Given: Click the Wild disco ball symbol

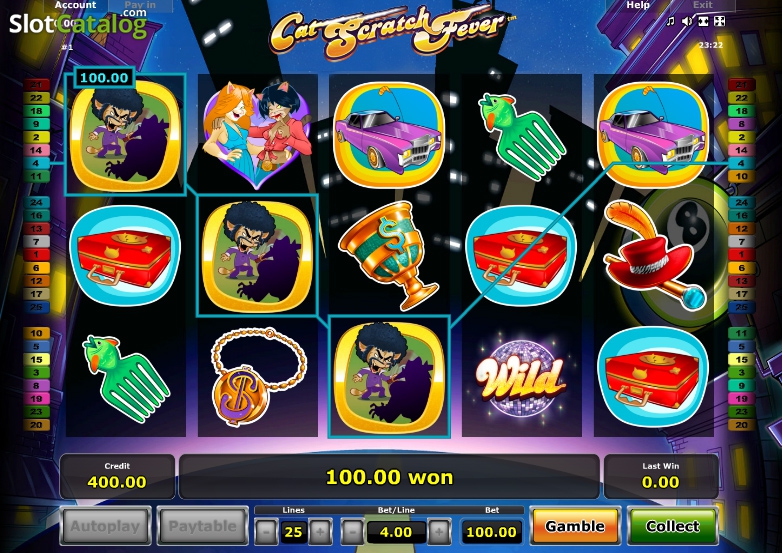Looking at the screenshot, I should pos(520,378).
